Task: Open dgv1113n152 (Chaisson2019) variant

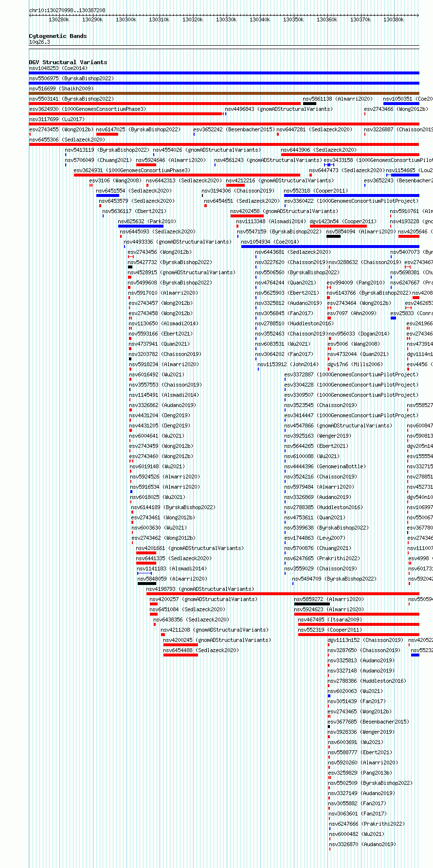Action: pyautogui.click(x=365, y=640)
